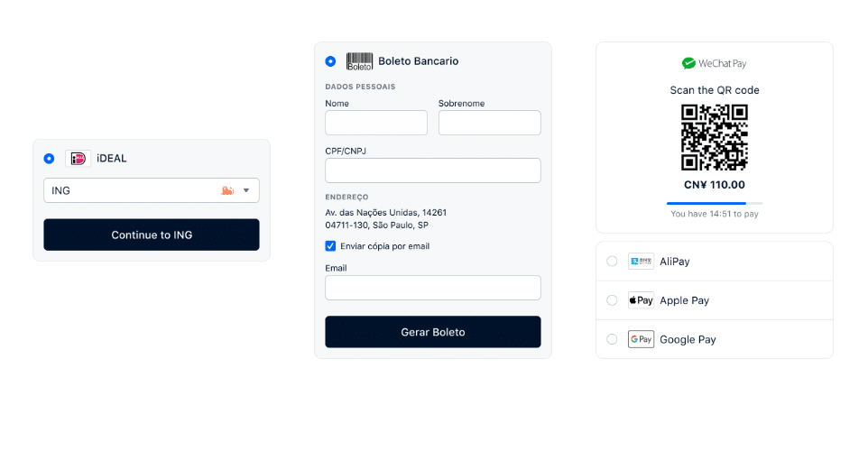Click the Google Pay logo icon

(x=641, y=339)
